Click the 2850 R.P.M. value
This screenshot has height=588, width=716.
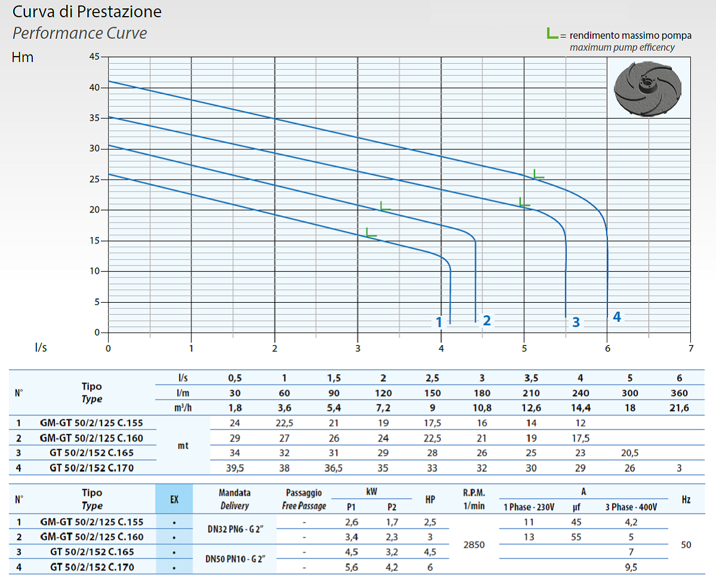pyautogui.click(x=473, y=544)
